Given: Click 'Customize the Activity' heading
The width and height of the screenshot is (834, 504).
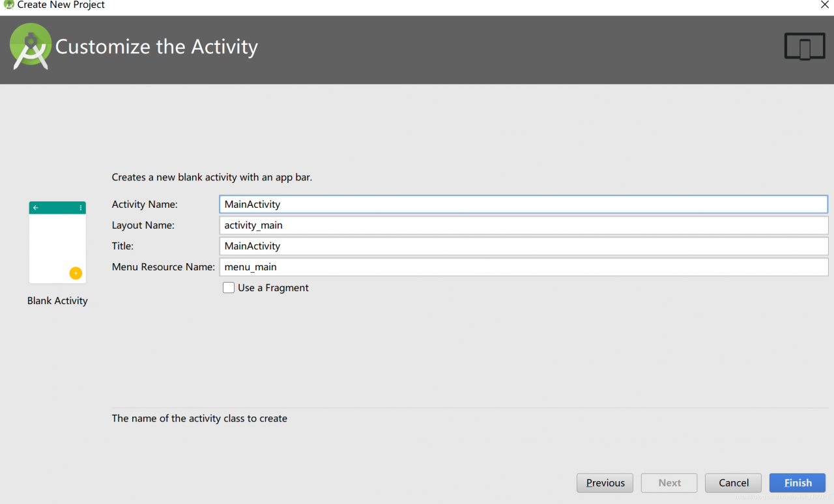Looking at the screenshot, I should 156,47.
